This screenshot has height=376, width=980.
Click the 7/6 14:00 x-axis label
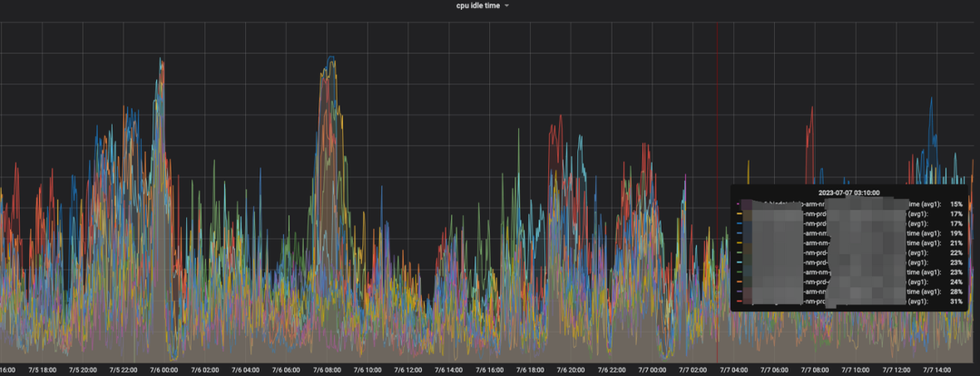point(448,370)
